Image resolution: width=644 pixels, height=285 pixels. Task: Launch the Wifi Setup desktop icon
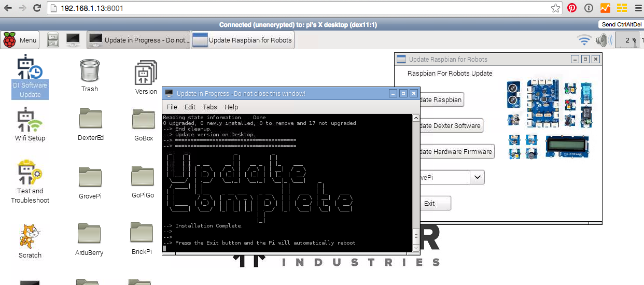click(30, 125)
